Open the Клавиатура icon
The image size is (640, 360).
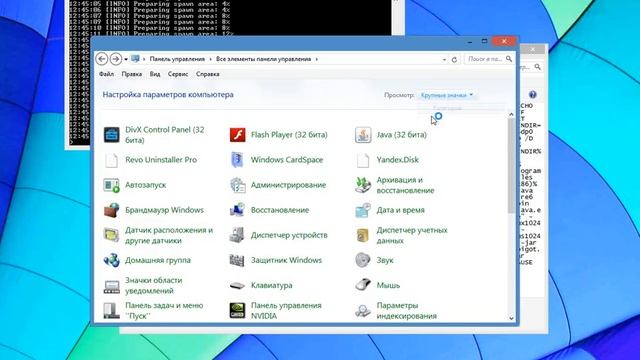point(237,286)
